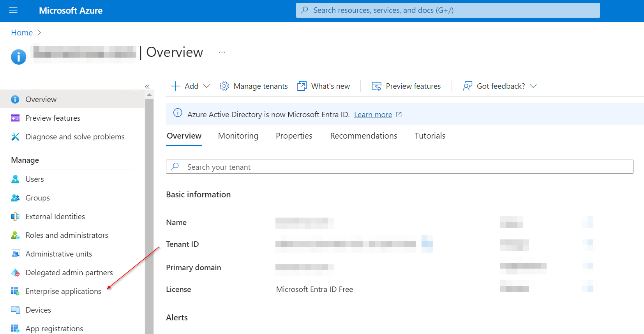This screenshot has height=334, width=644.
Task: Switch to the Recommendations tab
Action: coord(363,136)
